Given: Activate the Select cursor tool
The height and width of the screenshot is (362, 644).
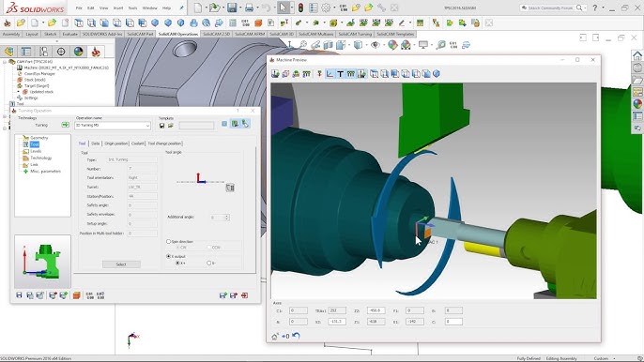Looking at the screenshot, I should tap(283, 8).
